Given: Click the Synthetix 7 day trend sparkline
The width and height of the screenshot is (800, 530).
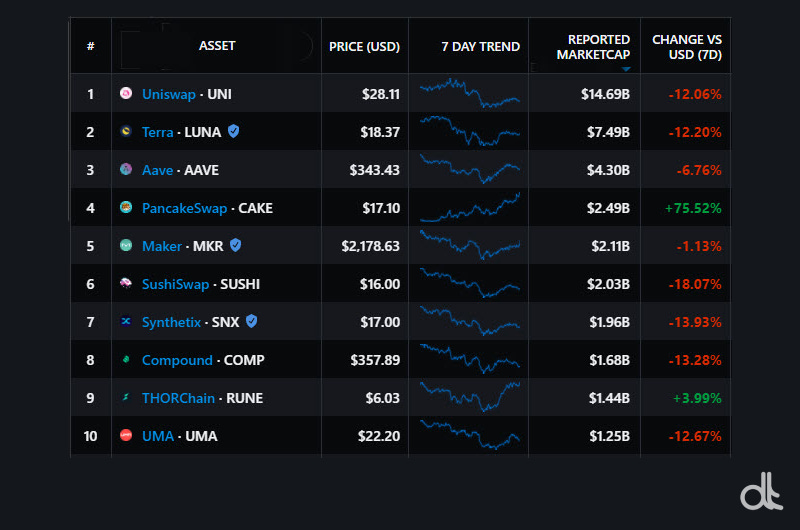Looking at the screenshot, I should pos(470,321).
